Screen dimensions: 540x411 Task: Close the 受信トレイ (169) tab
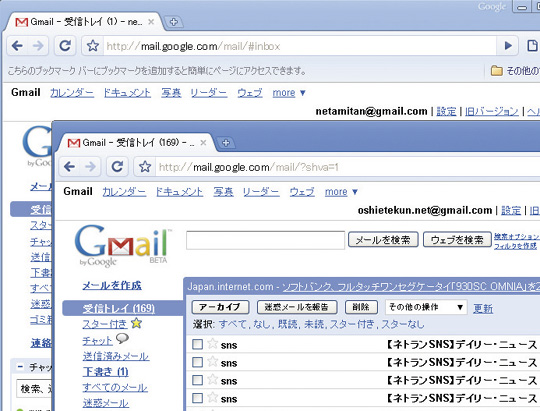point(203,143)
